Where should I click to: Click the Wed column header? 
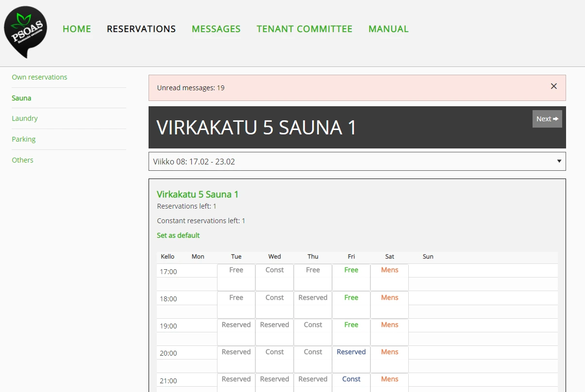click(x=275, y=257)
